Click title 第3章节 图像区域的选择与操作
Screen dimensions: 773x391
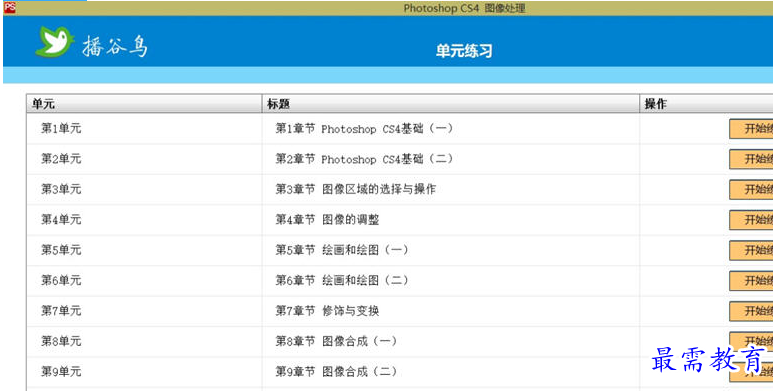[355, 189]
